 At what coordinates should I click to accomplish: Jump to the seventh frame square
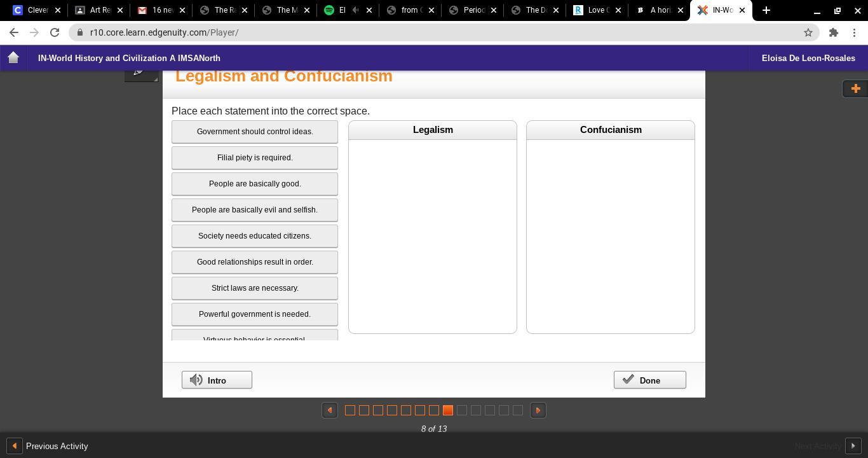[434, 410]
